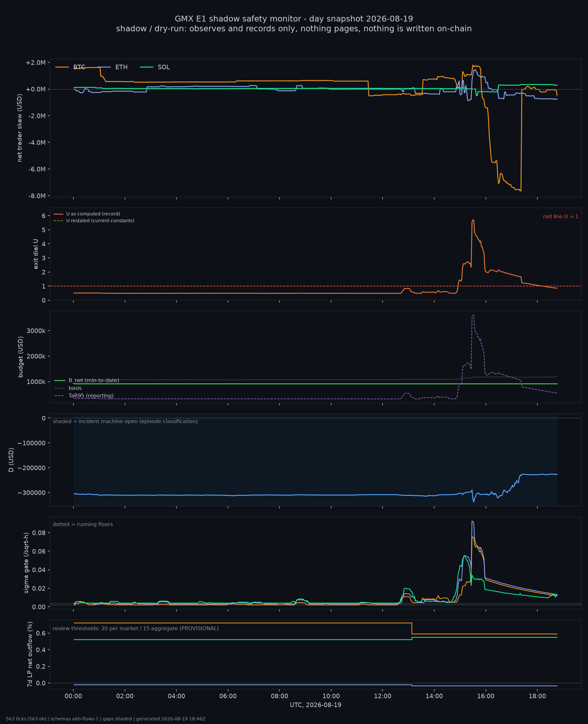The height and width of the screenshot is (724, 588).
Task: Click the '−300000' D-axis tick label
Action: (x=32, y=493)
